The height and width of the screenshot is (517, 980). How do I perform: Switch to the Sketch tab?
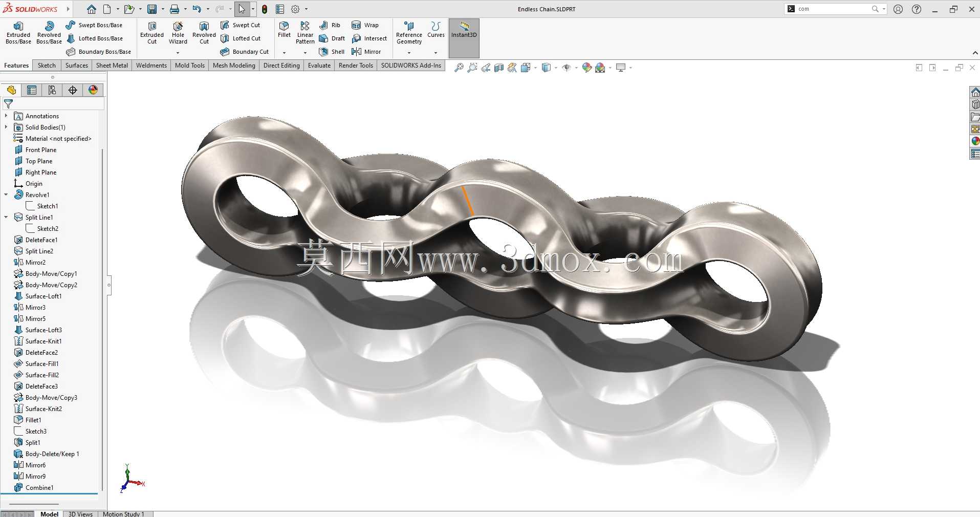pyautogui.click(x=47, y=66)
